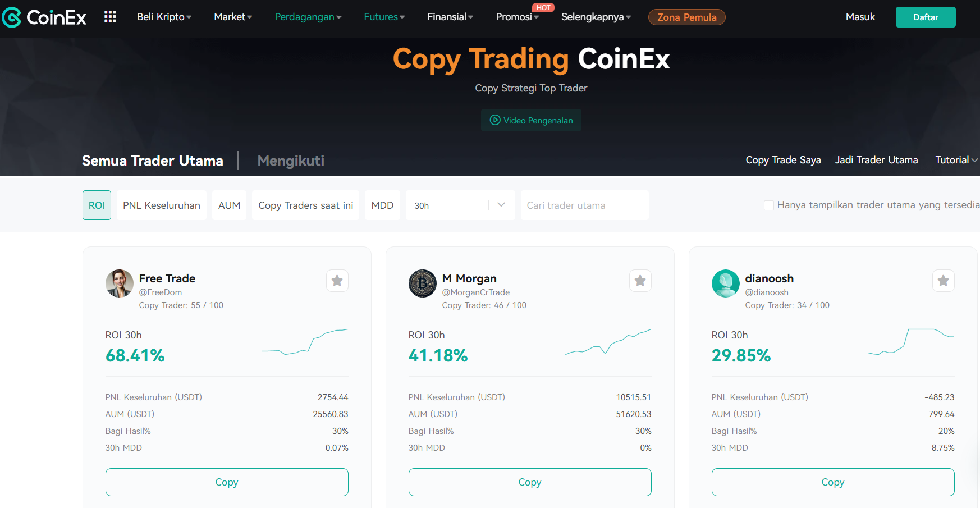Star the Free Trade trader card
The height and width of the screenshot is (508, 980).
click(x=337, y=281)
